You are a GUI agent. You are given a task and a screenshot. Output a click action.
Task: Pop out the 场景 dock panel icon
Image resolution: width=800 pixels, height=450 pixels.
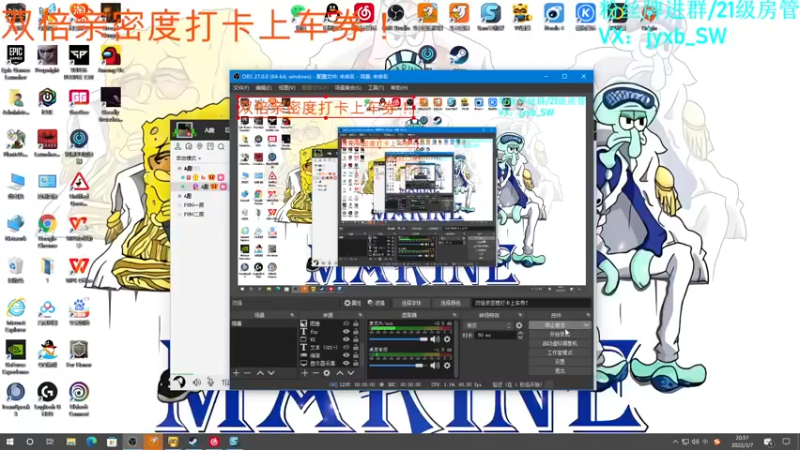[x=292, y=315]
